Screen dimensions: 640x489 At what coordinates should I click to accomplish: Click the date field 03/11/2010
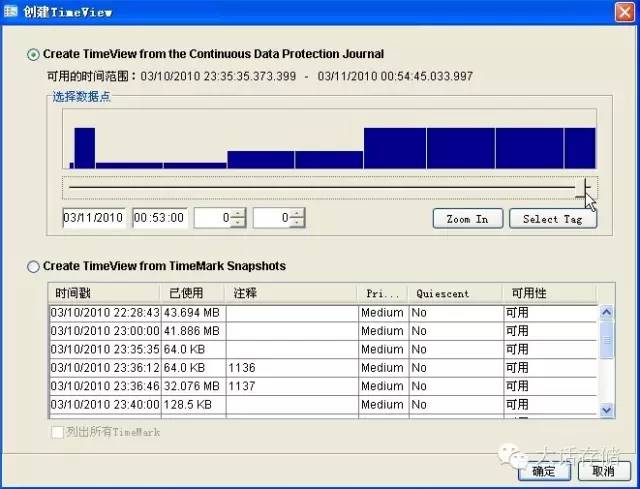94,218
